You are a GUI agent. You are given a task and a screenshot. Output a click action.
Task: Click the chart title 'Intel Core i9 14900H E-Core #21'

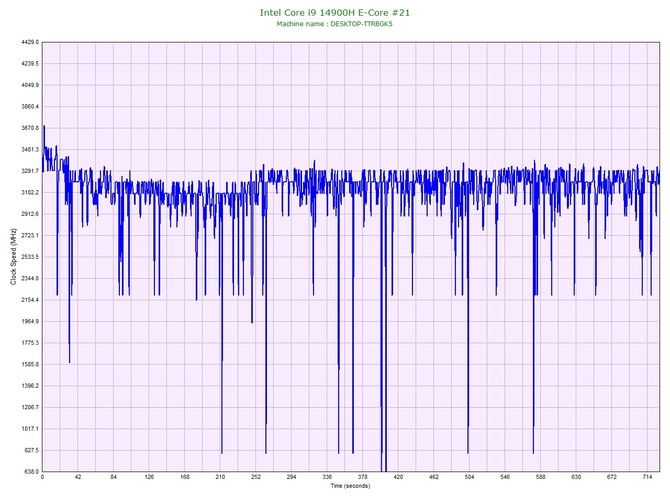coord(335,13)
